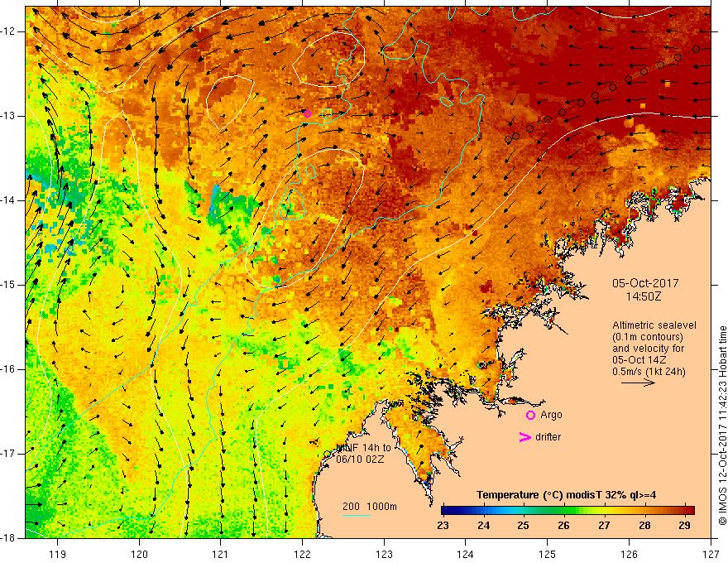Screen dimensions: 728x563
Task: Click the green section of the colorbar above 26
Action: [564, 511]
